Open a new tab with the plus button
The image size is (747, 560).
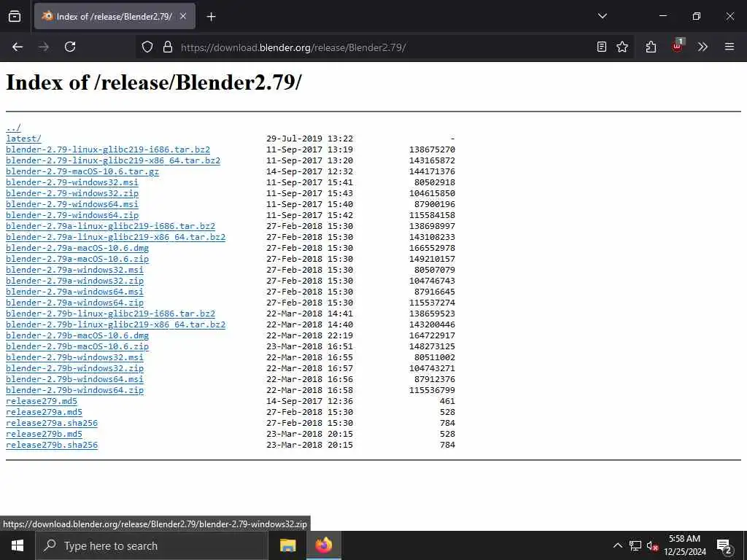pyautogui.click(x=211, y=17)
